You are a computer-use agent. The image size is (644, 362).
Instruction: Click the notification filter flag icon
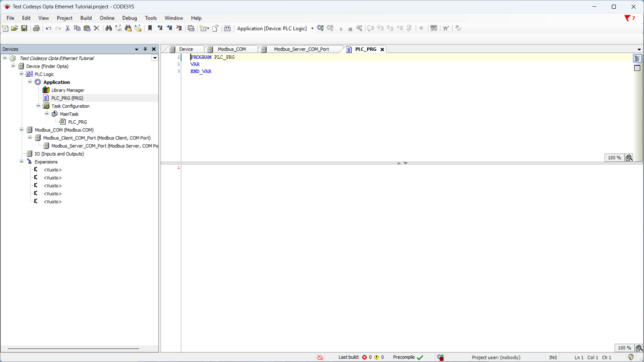tap(627, 18)
